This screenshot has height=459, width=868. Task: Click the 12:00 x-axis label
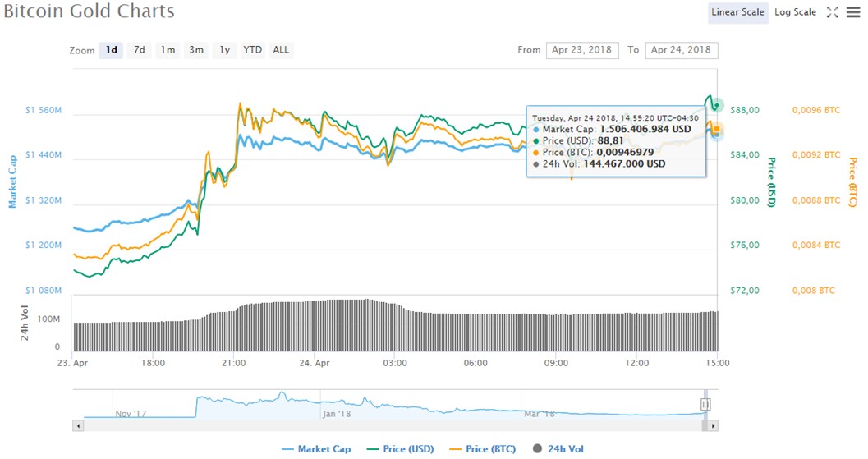pos(636,363)
